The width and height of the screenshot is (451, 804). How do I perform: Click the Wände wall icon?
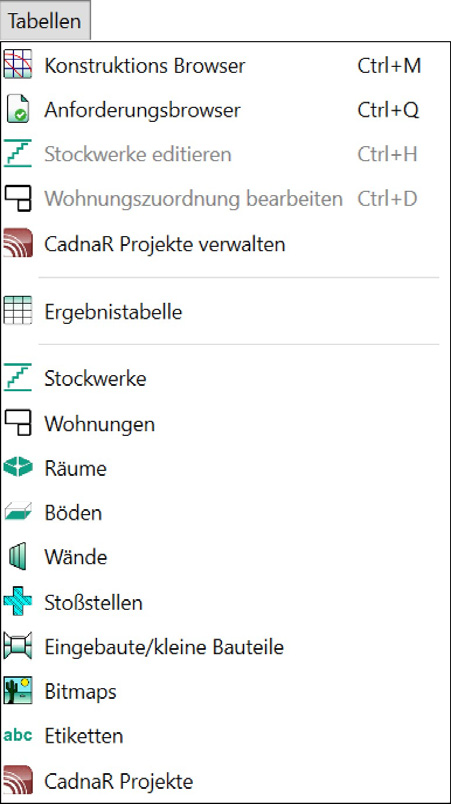tap(17, 556)
